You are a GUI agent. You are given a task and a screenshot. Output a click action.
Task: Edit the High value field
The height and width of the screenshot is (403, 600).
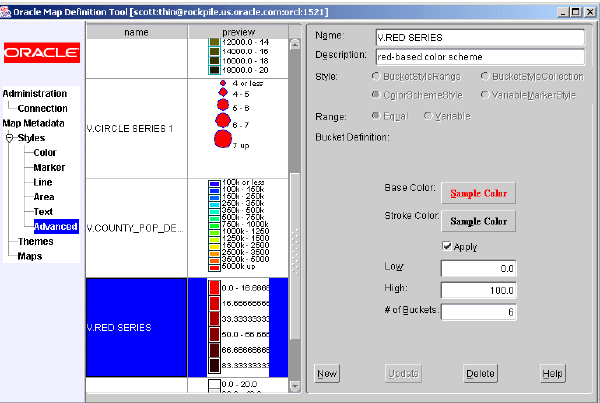[478, 290]
